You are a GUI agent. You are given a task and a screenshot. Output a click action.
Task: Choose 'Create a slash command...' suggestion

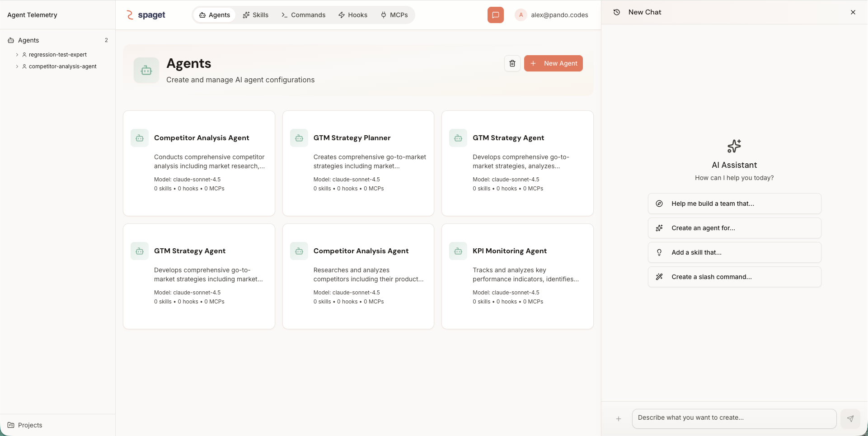click(734, 277)
